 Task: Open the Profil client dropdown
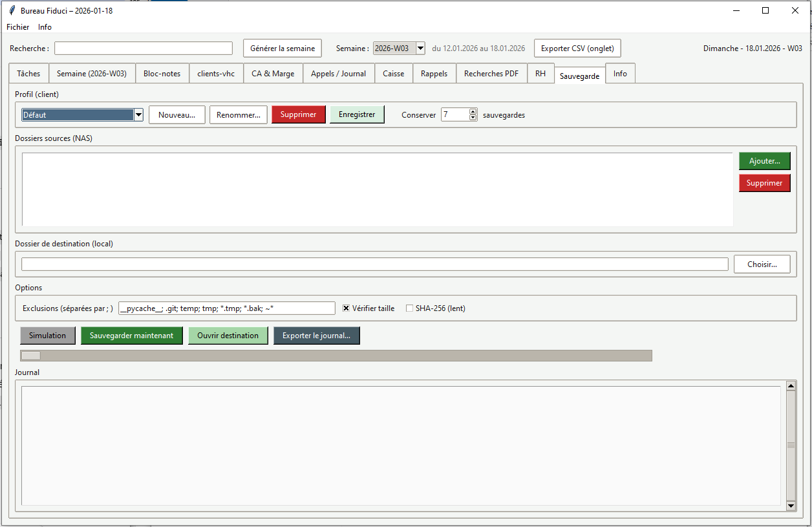(x=138, y=114)
